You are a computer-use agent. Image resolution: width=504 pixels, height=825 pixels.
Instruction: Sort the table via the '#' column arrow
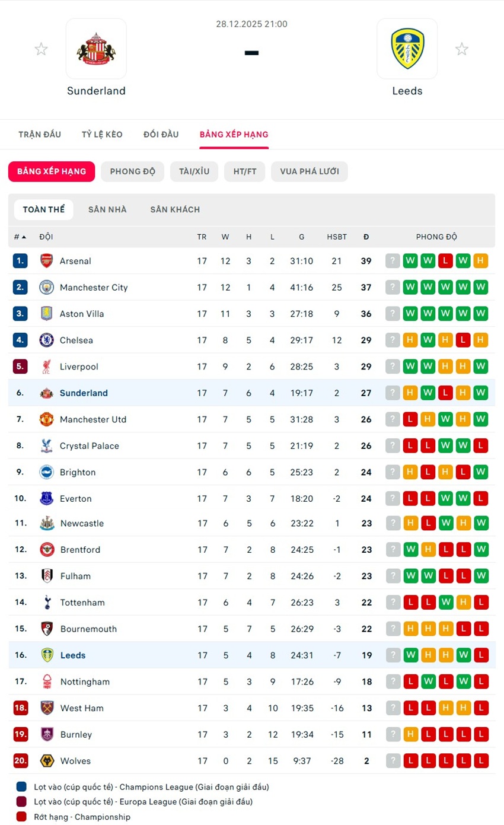18,236
